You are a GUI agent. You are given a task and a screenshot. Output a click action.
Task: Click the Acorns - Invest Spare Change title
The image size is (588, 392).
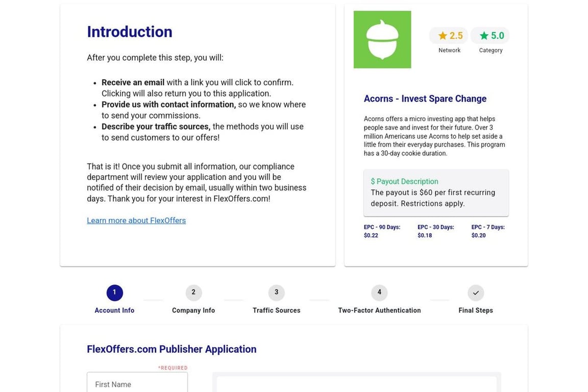click(425, 99)
